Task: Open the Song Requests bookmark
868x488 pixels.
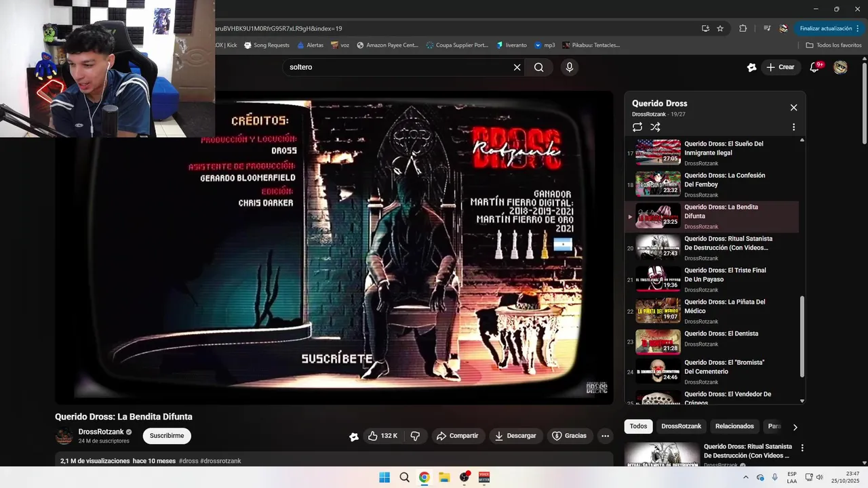Action: click(267, 45)
